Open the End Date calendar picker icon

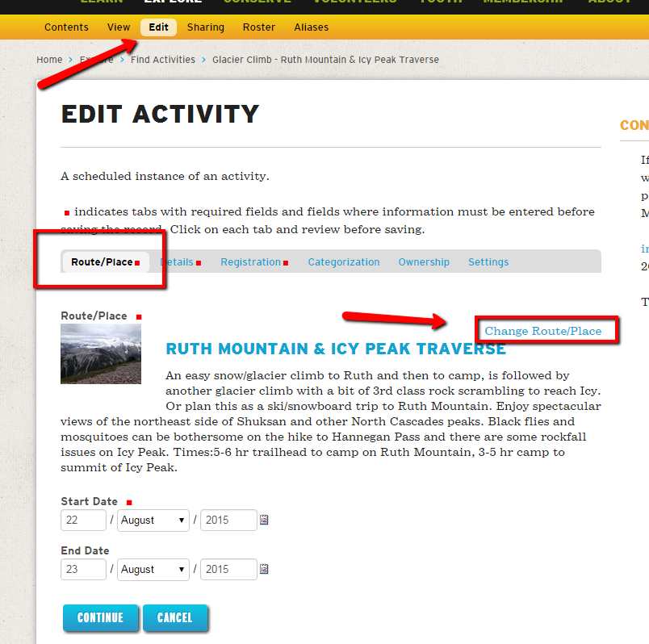coord(264,570)
